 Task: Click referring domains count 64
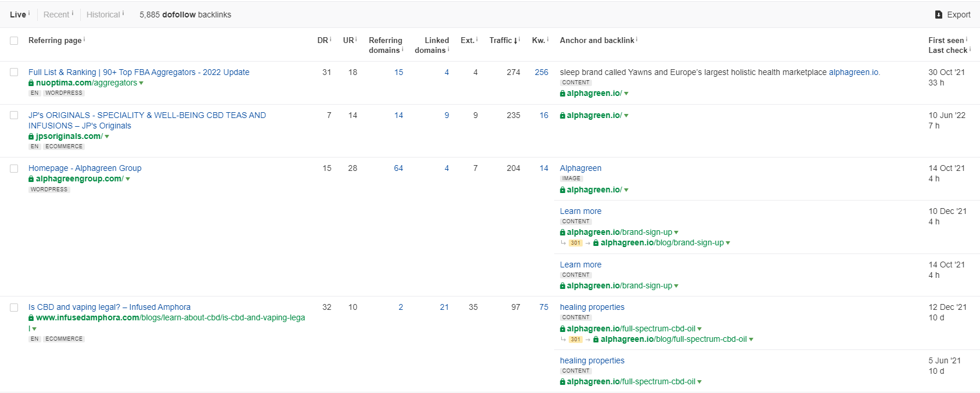(x=399, y=169)
